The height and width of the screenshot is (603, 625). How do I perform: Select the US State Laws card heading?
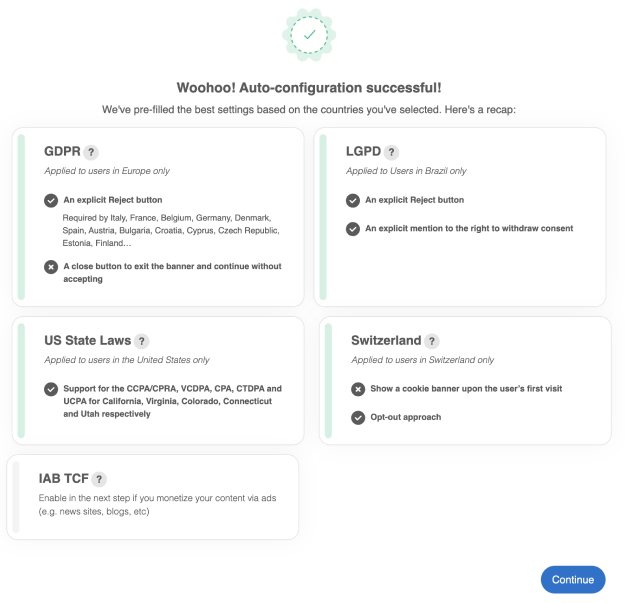[87, 341]
